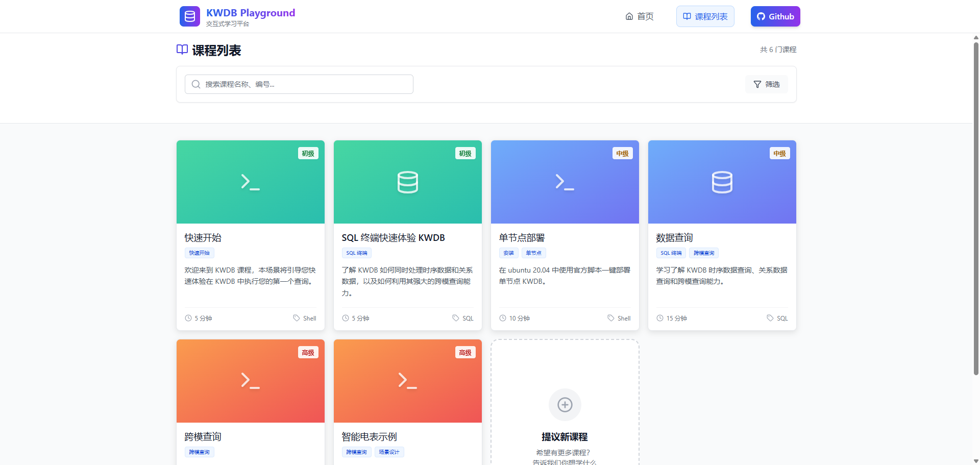Click the description starting 欢迎来到 KWDB 课程
The width and height of the screenshot is (980, 465).
[250, 276]
